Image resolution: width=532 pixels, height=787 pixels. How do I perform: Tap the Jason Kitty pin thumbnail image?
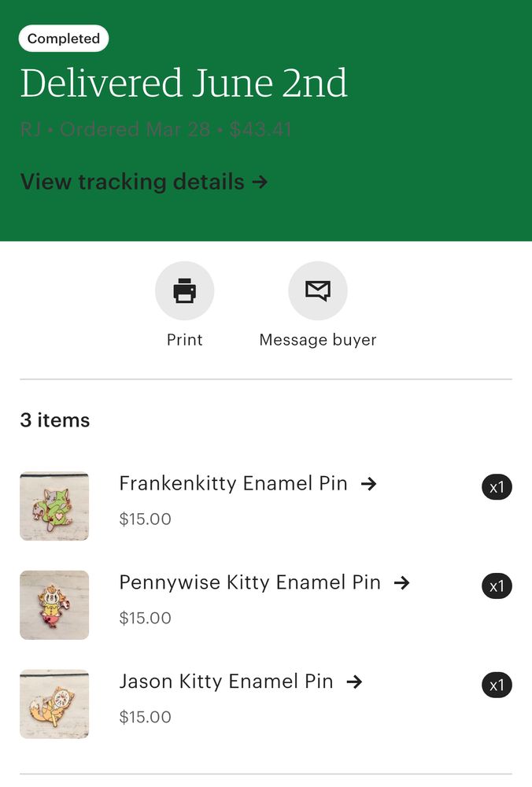click(x=54, y=704)
